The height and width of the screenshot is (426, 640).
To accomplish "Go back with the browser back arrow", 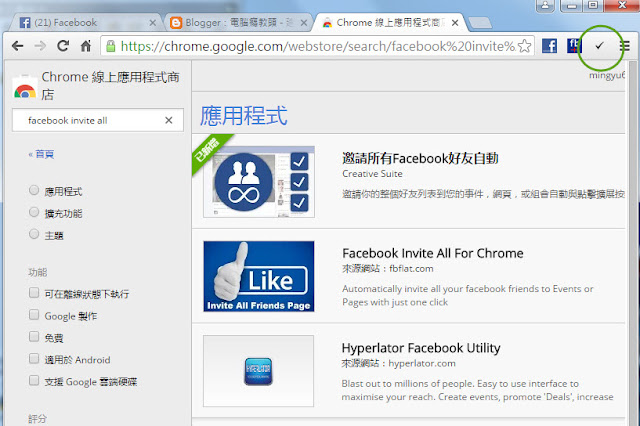I will tap(18, 46).
